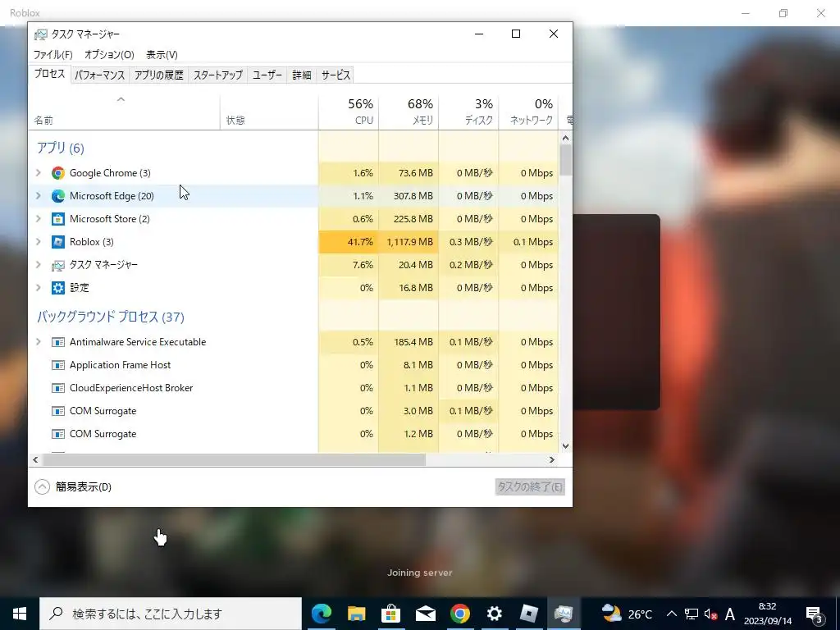
Task: Expand the Google Chrome (3) process group
Action: point(38,173)
